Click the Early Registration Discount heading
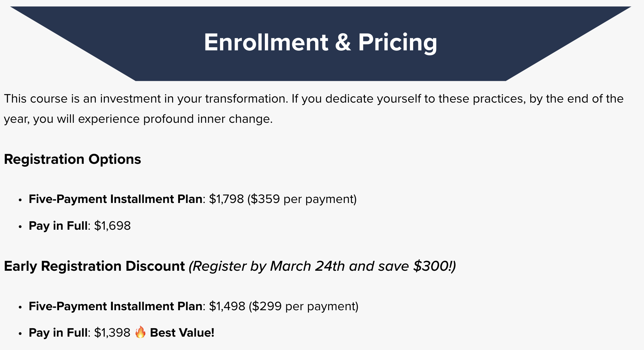 point(94,266)
